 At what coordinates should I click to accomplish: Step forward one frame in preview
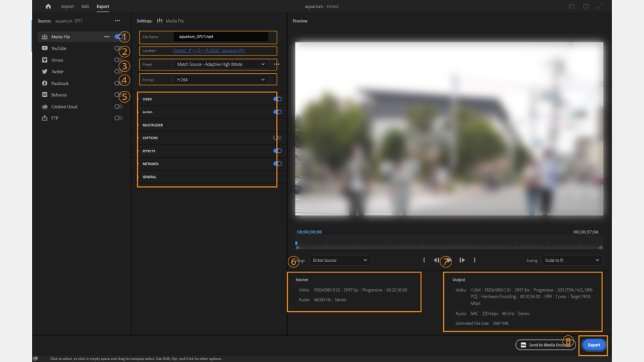(462, 260)
